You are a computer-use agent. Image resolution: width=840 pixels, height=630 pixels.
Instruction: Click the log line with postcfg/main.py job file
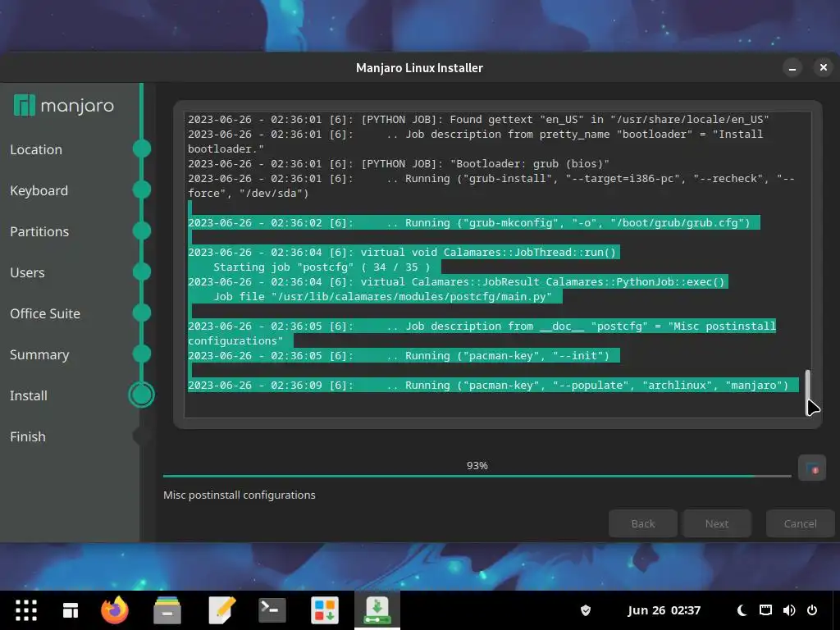(x=382, y=296)
